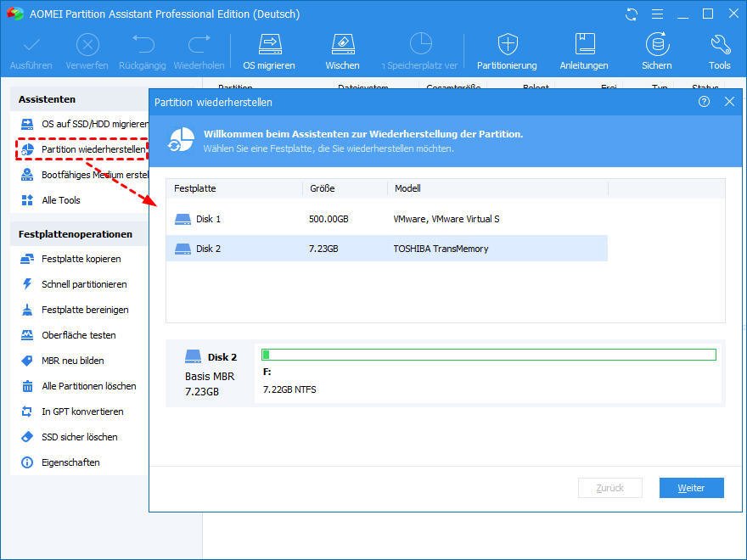
Task: Click the VMware Virtual S model cell
Action: click(447, 219)
